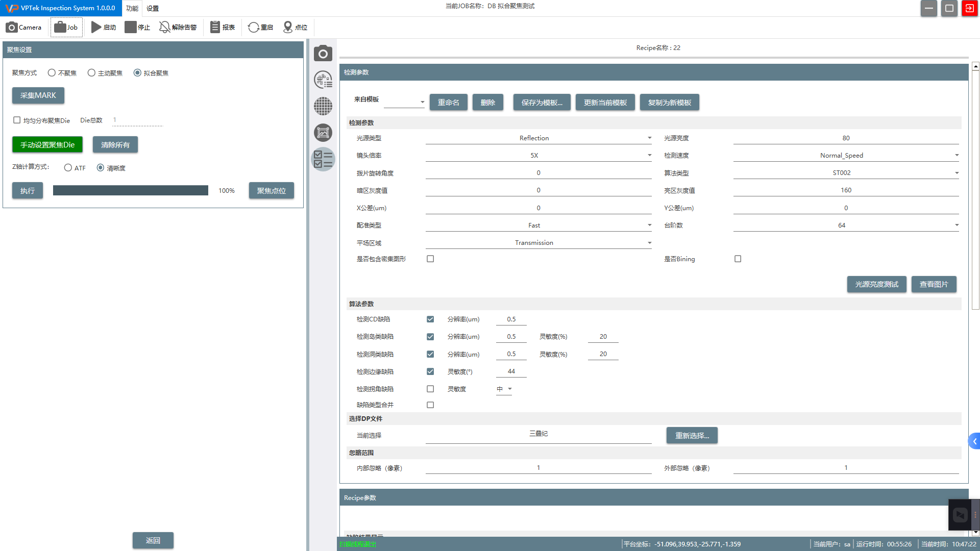
Task: Click the 解除告警 bell icon
Action: click(x=164, y=28)
